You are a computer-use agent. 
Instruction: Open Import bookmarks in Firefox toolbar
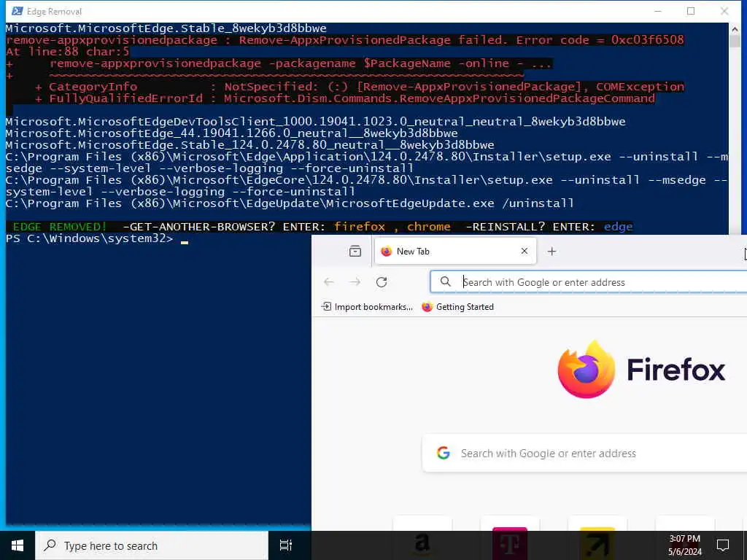[367, 307]
